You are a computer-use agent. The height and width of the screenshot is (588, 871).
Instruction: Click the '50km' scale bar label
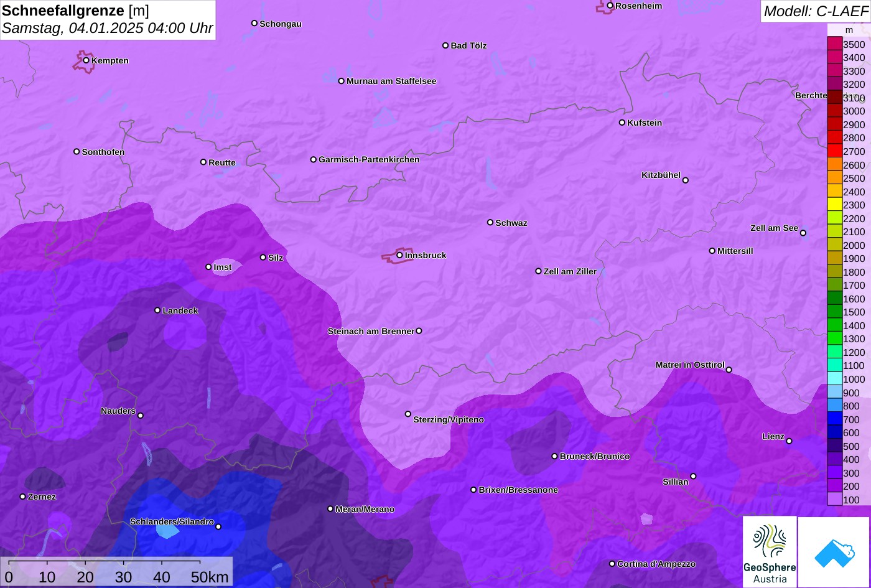(x=210, y=577)
